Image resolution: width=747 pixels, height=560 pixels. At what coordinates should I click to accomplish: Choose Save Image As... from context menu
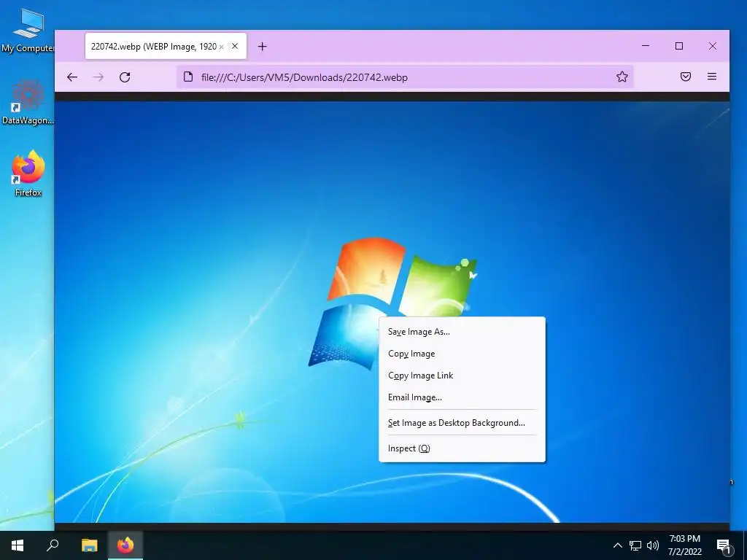click(462, 332)
